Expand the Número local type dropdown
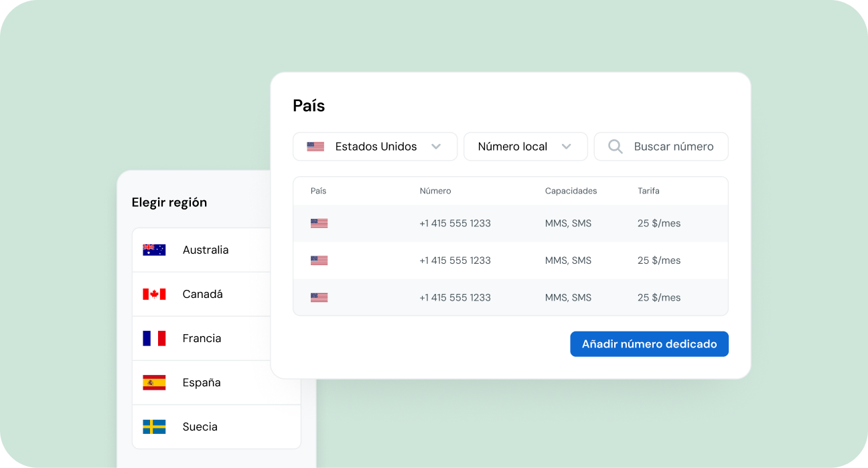 pos(525,147)
